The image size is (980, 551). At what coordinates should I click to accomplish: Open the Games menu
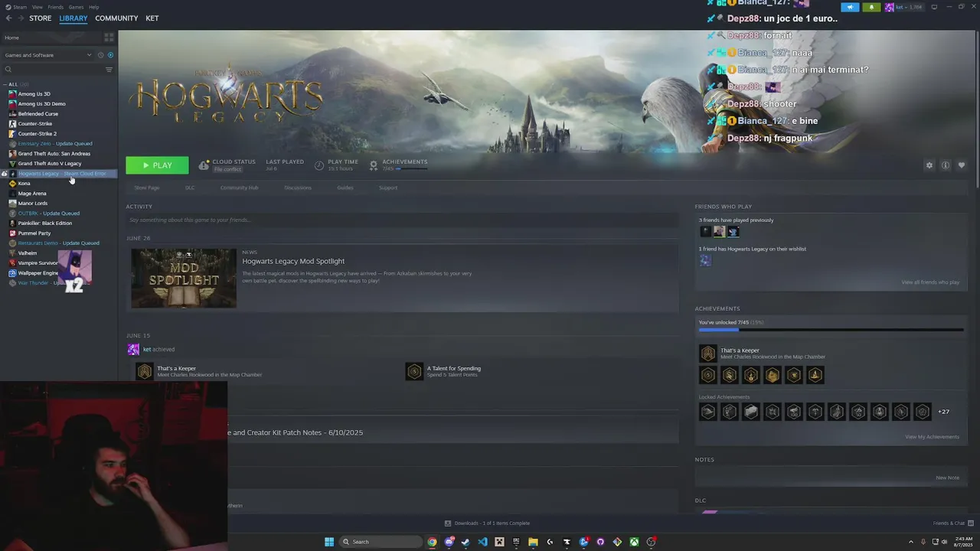(x=76, y=7)
